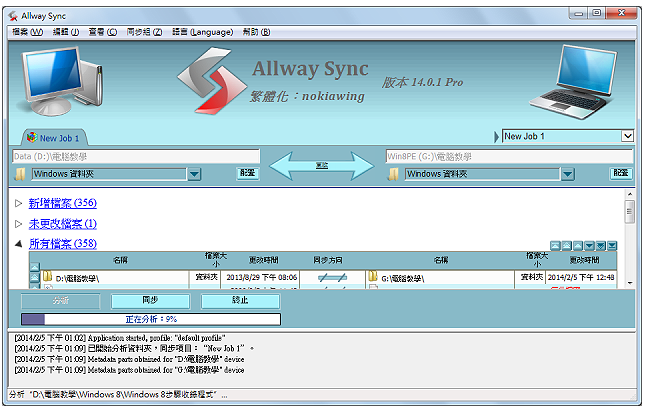Open the left Windows 資料夾 type dropdown
This screenshot has height=406, width=645.
point(194,174)
